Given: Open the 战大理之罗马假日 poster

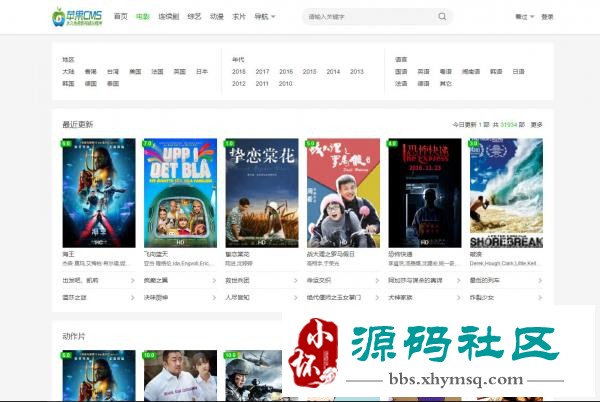Looking at the screenshot, I should click(343, 193).
